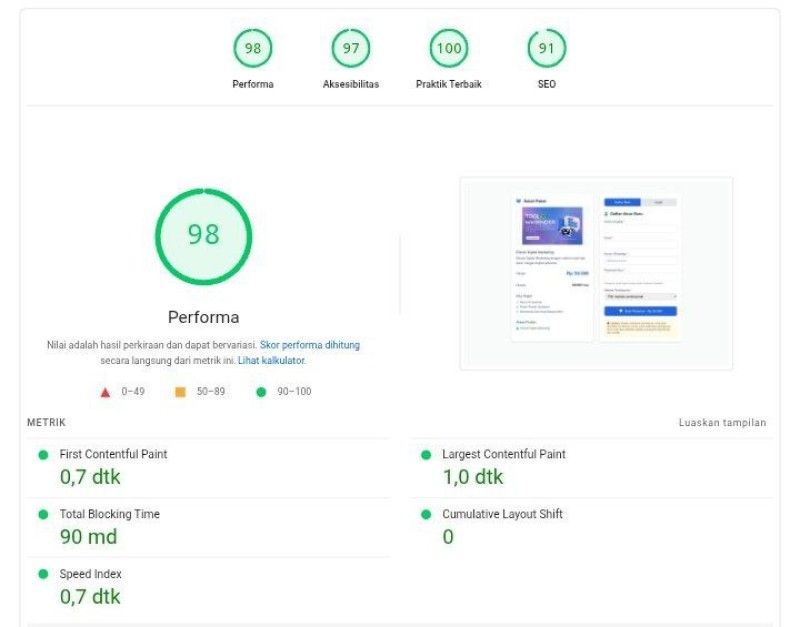Click the Cumulative Layout Shift metric label
The height and width of the screenshot is (627, 800).
[502, 514]
